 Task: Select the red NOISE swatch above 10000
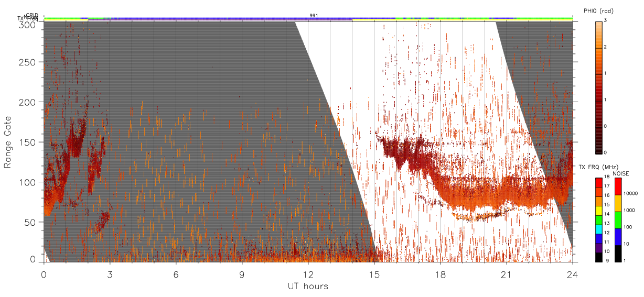[618, 186]
